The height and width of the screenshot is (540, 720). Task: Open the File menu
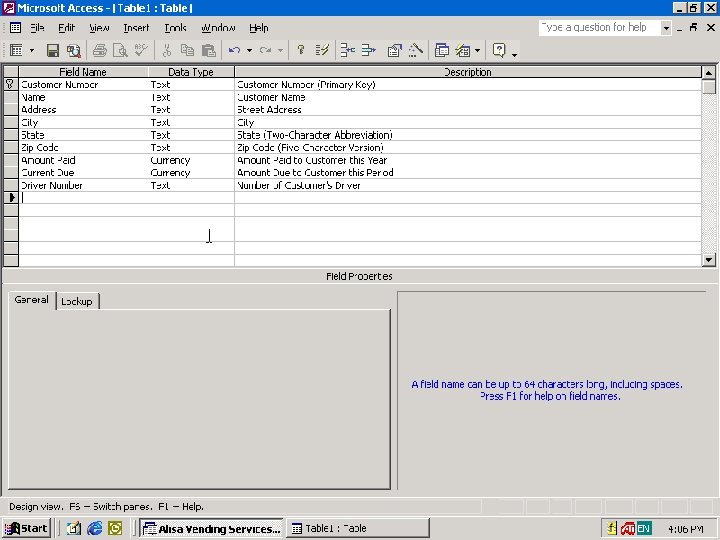coord(37,28)
